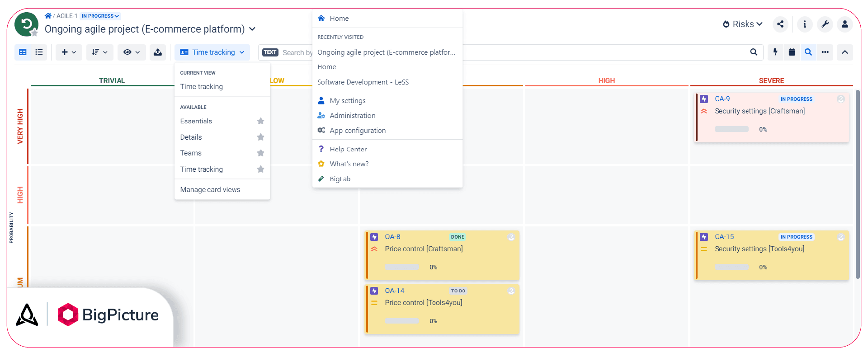Star the Details card view
The image size is (868, 357).
click(x=260, y=137)
